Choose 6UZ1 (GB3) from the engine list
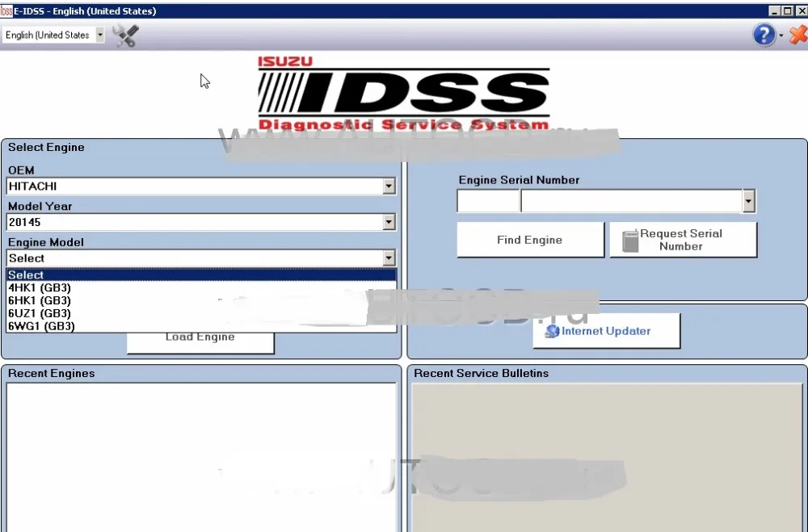The width and height of the screenshot is (808, 532). 201,313
